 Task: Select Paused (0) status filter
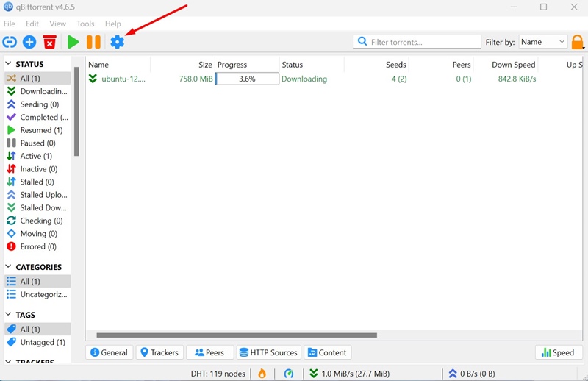(x=37, y=143)
